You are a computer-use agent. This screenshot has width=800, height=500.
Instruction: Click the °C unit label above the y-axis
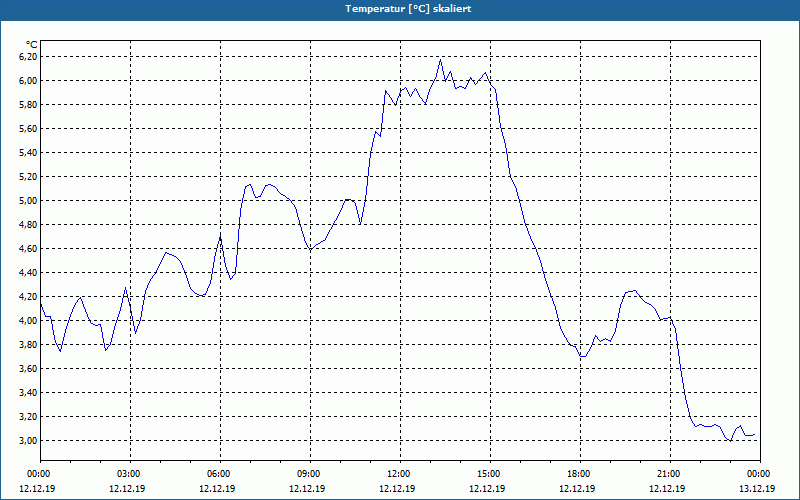[x=32, y=45]
